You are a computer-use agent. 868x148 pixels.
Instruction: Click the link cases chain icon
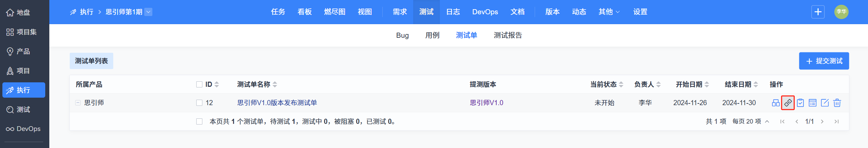pyautogui.click(x=788, y=103)
